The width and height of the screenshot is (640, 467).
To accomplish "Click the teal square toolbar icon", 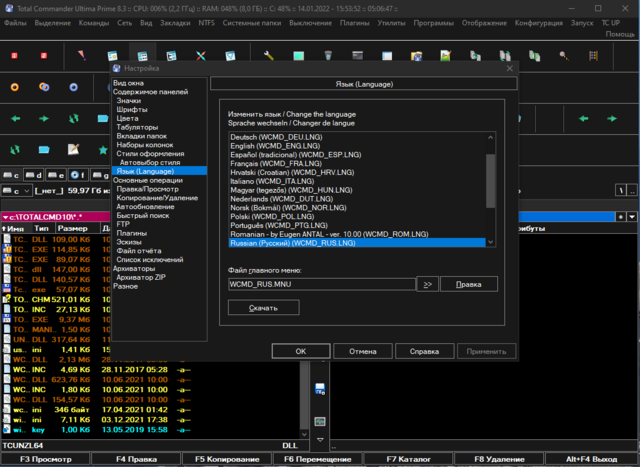I will pos(299,56).
